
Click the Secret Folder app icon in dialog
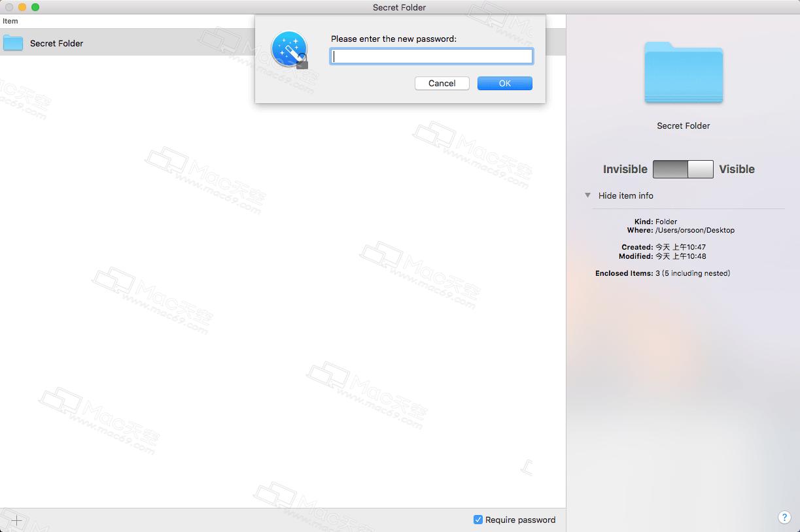click(x=290, y=49)
